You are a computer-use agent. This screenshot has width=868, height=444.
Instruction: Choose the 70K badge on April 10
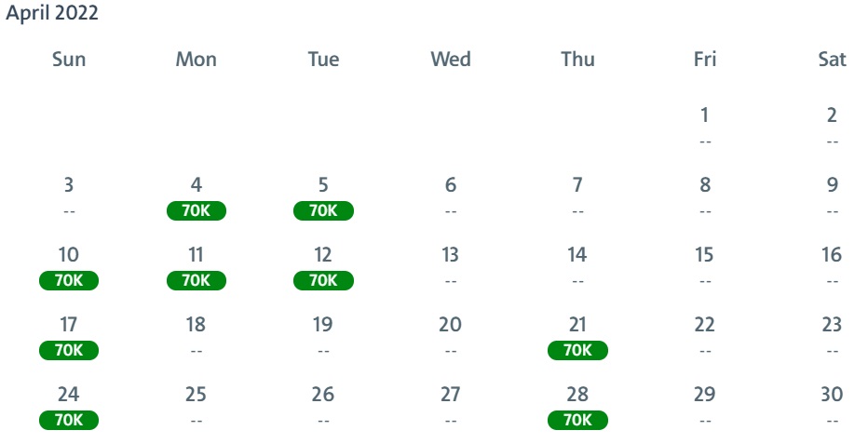click(69, 280)
